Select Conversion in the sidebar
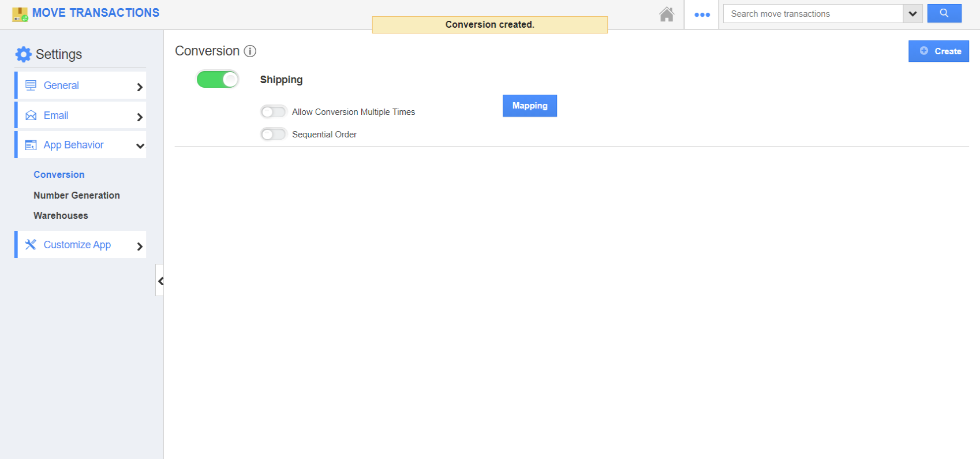Viewport: 980px width, 459px height. pyautogui.click(x=59, y=174)
